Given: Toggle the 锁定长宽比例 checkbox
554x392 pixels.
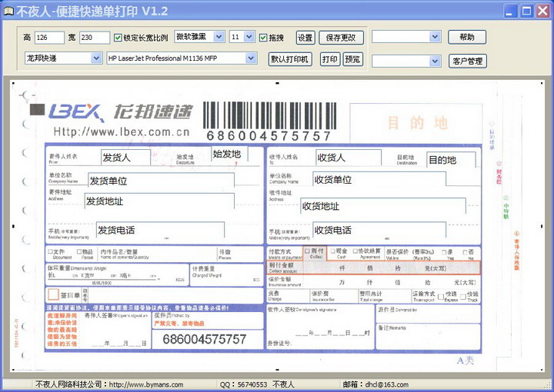Looking at the screenshot, I should 118,38.
